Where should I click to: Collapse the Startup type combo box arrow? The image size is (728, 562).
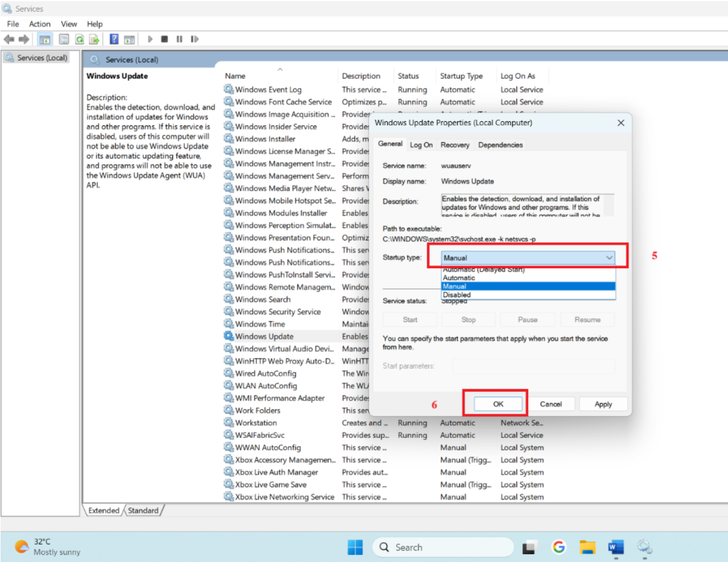609,258
